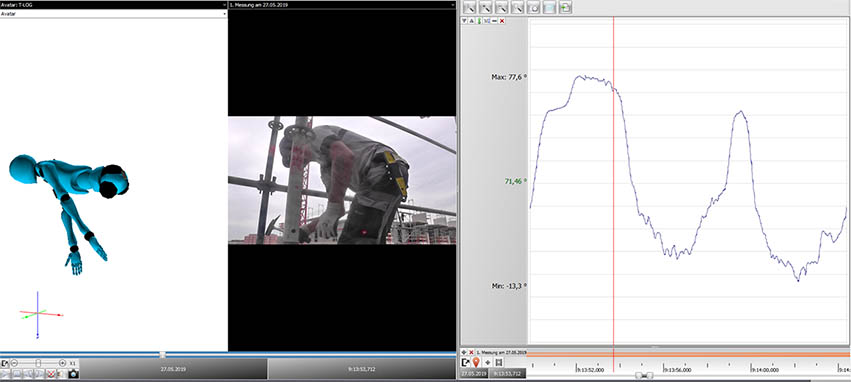Open the Avatar selection combo box
Viewport: 851px width, 382px height.
tap(113, 14)
